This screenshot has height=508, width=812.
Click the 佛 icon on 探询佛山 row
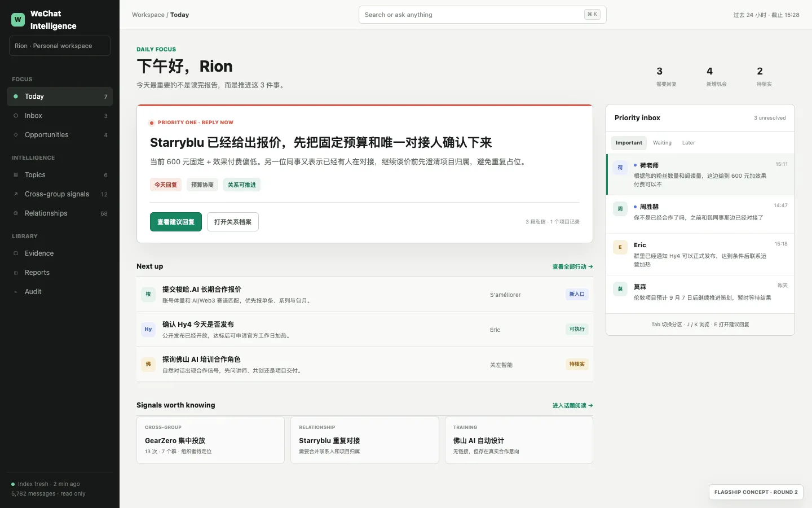(148, 364)
